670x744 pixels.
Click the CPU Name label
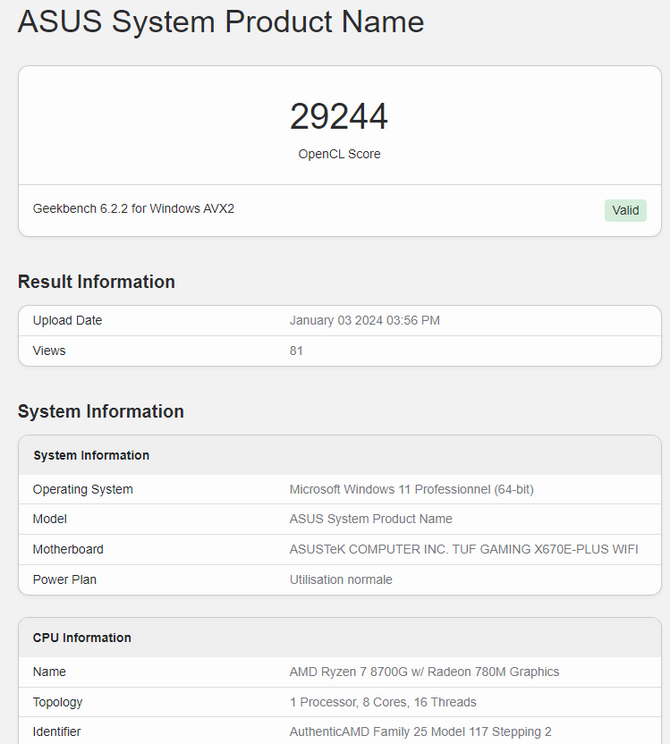pos(49,671)
